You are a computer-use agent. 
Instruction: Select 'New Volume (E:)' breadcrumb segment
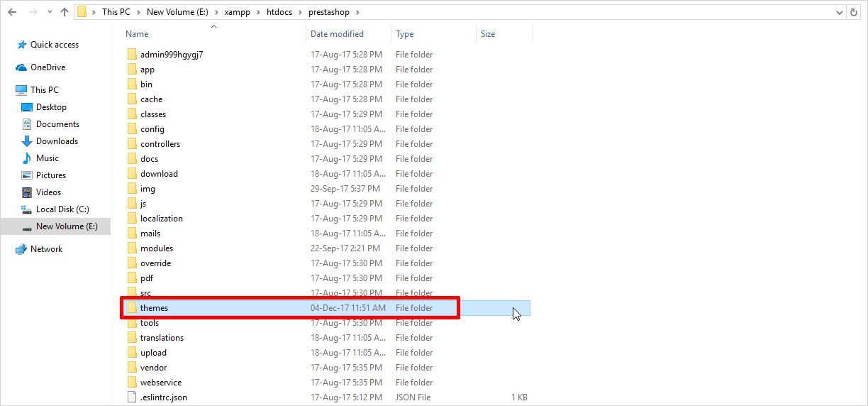coord(177,12)
